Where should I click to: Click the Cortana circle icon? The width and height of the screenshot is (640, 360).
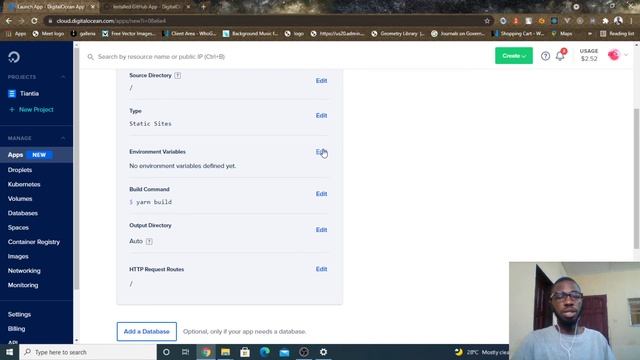166,352
